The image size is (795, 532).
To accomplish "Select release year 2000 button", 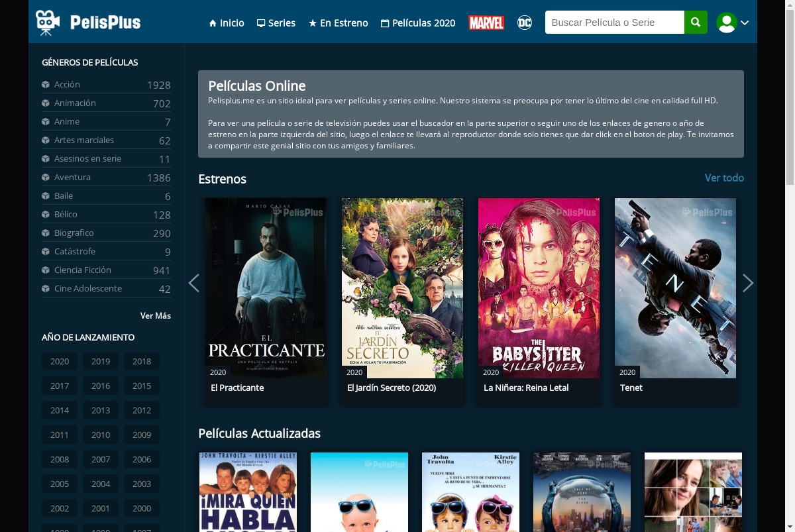I will click(x=142, y=508).
